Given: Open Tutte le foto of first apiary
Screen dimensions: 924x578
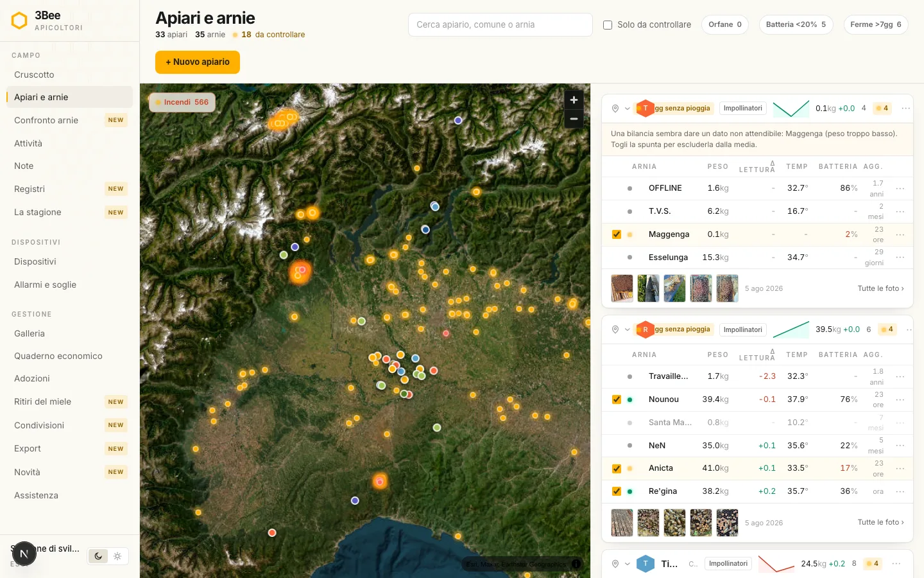Looking at the screenshot, I should [x=880, y=288].
